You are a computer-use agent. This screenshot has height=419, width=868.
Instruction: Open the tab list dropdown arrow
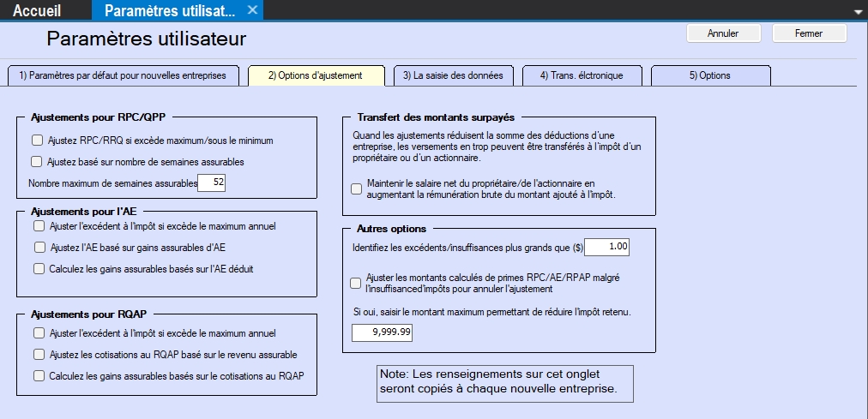point(859,11)
